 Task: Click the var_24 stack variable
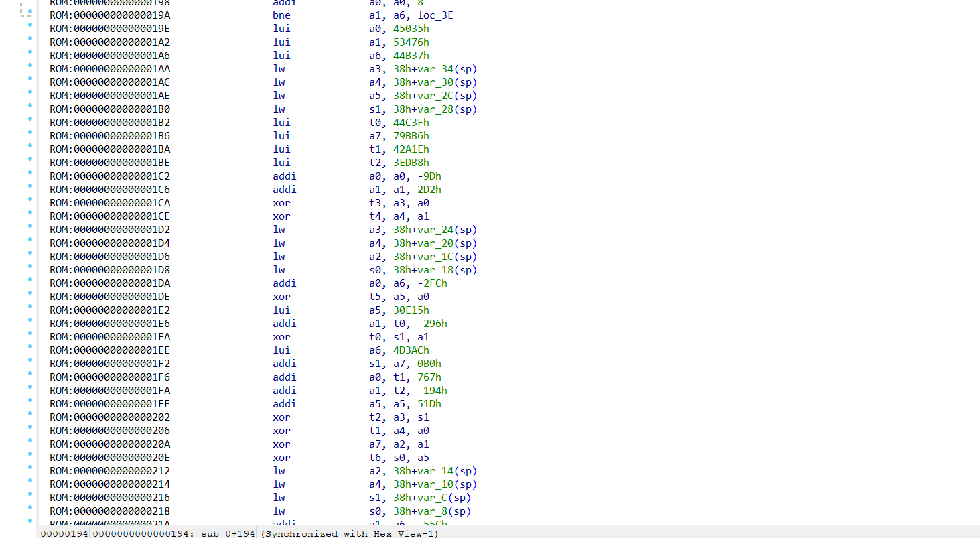pos(435,230)
